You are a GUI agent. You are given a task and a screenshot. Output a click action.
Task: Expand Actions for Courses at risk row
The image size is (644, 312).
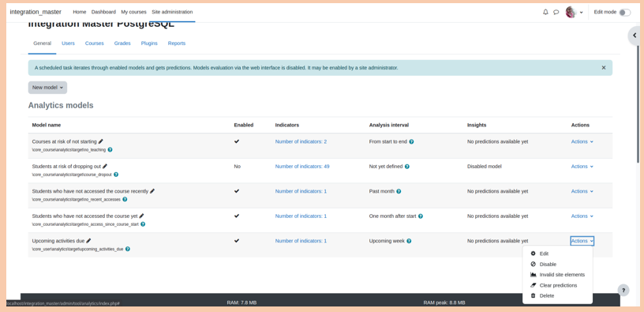point(582,141)
